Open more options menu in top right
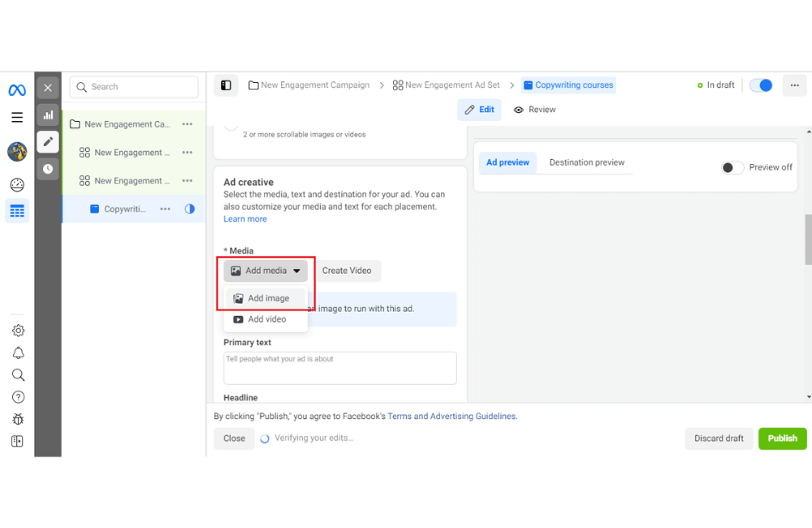The image size is (812, 528). pos(794,85)
